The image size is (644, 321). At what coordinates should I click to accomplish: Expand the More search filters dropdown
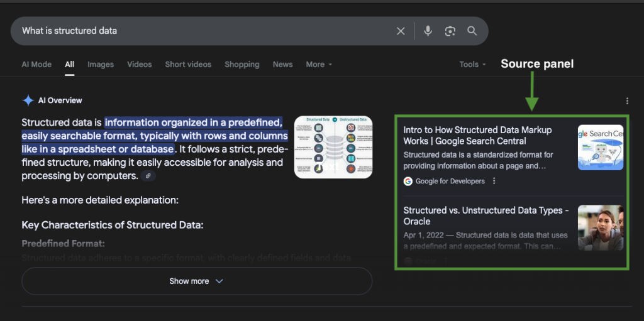[319, 64]
